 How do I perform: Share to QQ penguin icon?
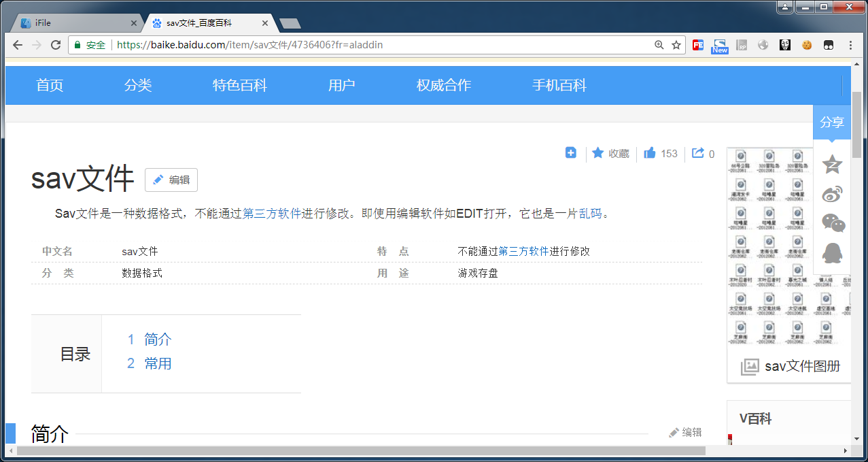(832, 252)
